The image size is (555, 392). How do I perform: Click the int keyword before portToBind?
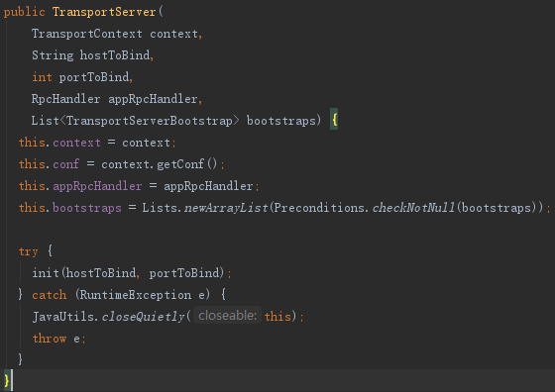pos(42,77)
